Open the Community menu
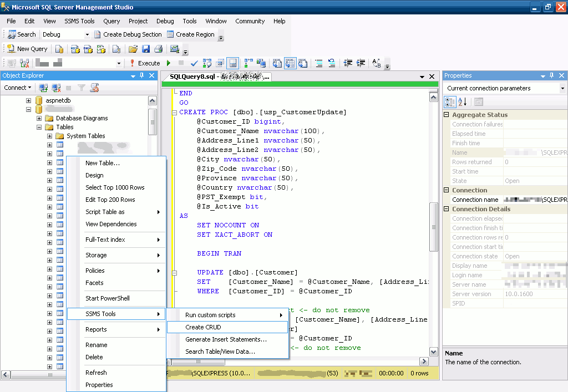The width and height of the screenshot is (568, 392). 250,21
